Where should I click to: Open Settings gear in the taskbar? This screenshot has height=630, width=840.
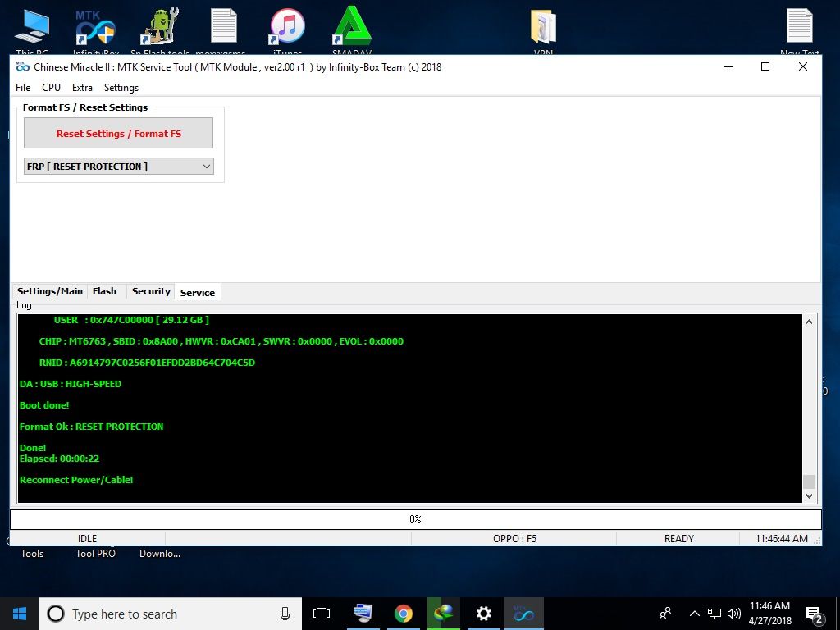pos(484,614)
